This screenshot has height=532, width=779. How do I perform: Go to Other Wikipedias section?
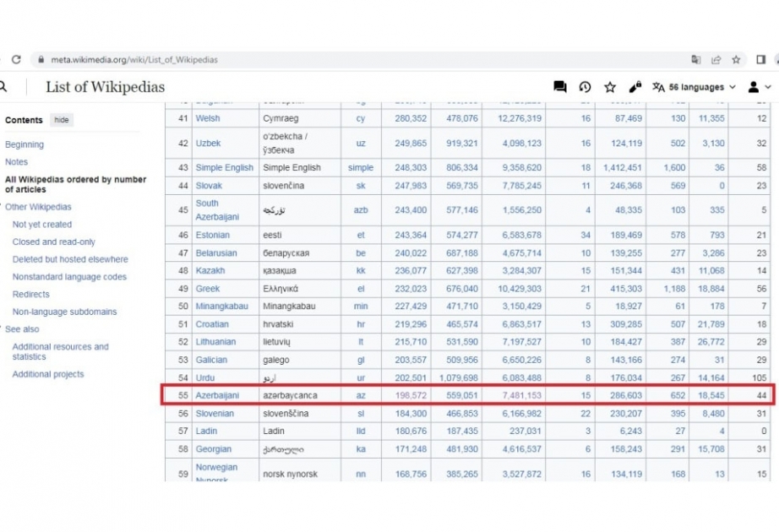point(38,207)
